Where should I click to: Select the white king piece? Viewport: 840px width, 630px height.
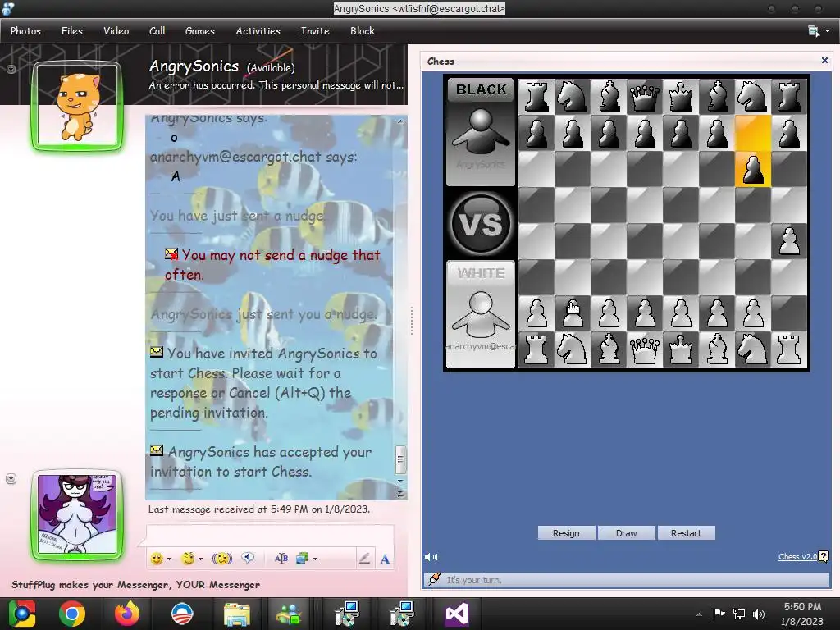(x=680, y=349)
